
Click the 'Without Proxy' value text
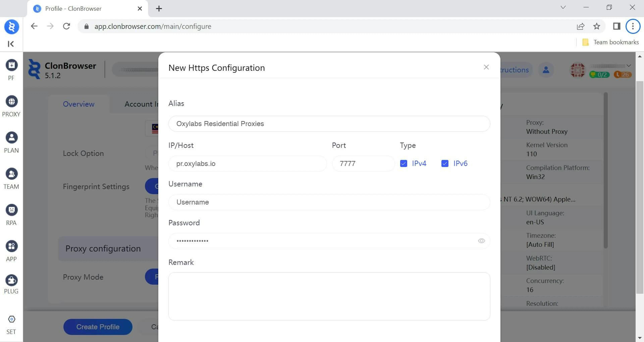pos(547,131)
